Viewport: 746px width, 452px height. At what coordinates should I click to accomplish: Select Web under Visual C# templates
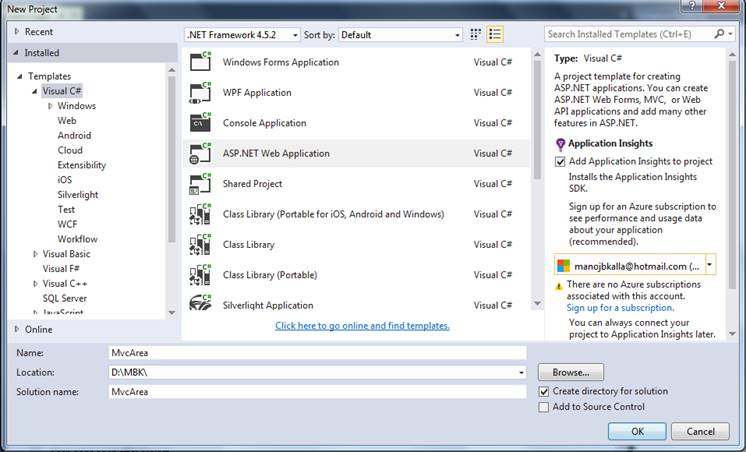tap(67, 120)
